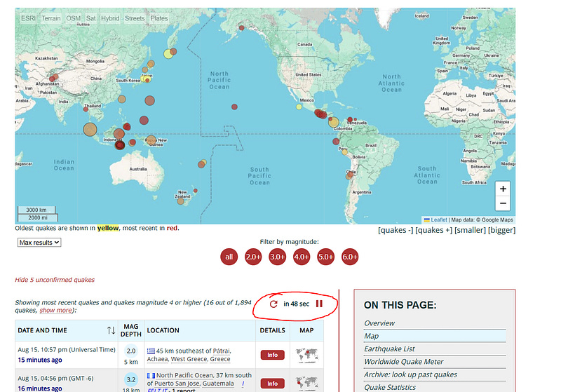Pause the auto-refresh timer

pos(319,304)
